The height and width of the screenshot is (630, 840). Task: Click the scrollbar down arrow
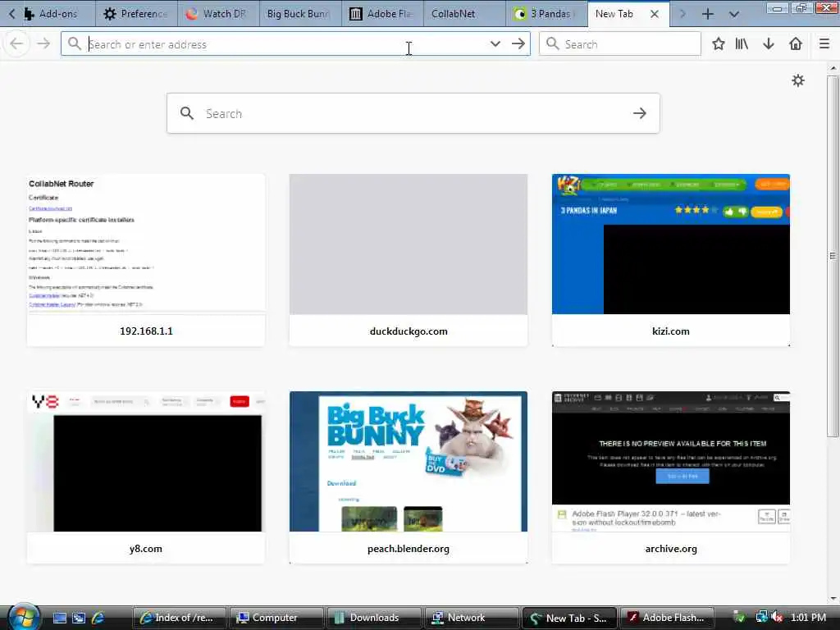(x=833, y=599)
